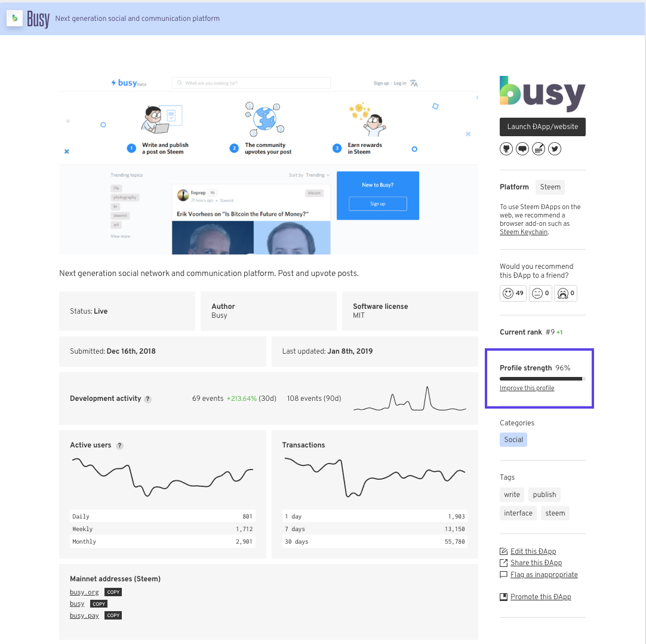
Task: Copy the busy.pay address
Action: 113,615
